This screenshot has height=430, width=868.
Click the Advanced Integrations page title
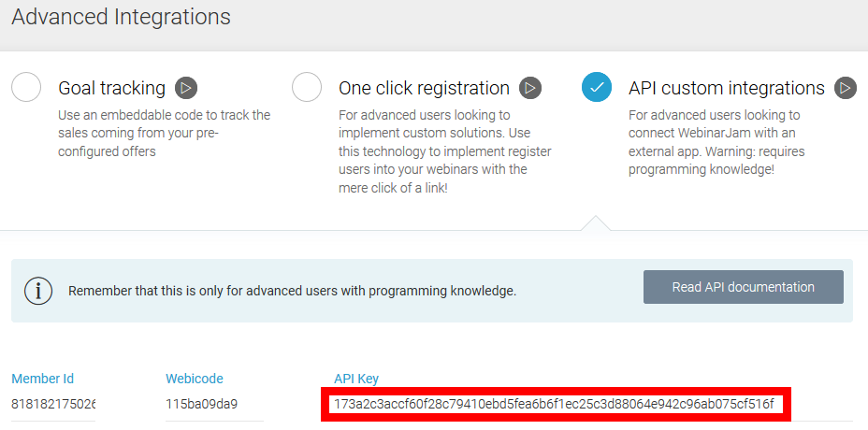point(121,17)
